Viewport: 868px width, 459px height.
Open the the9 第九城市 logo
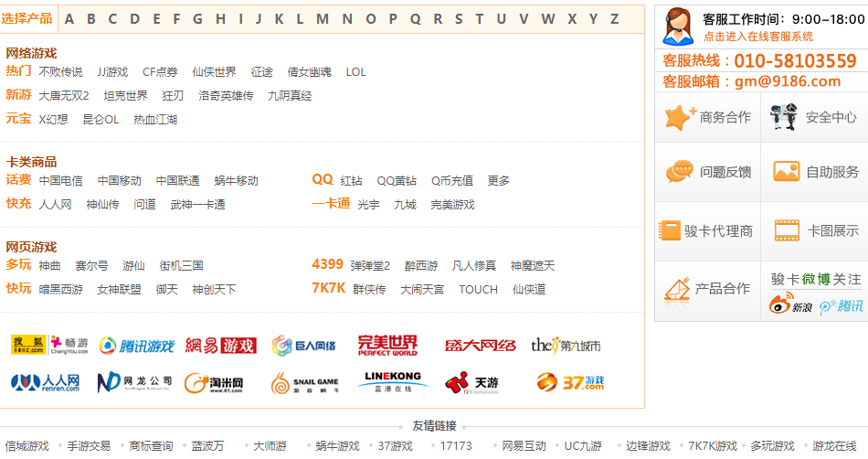[566, 346]
